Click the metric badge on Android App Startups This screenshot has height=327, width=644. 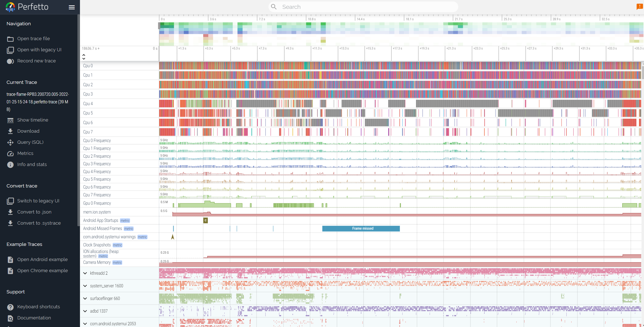(125, 221)
